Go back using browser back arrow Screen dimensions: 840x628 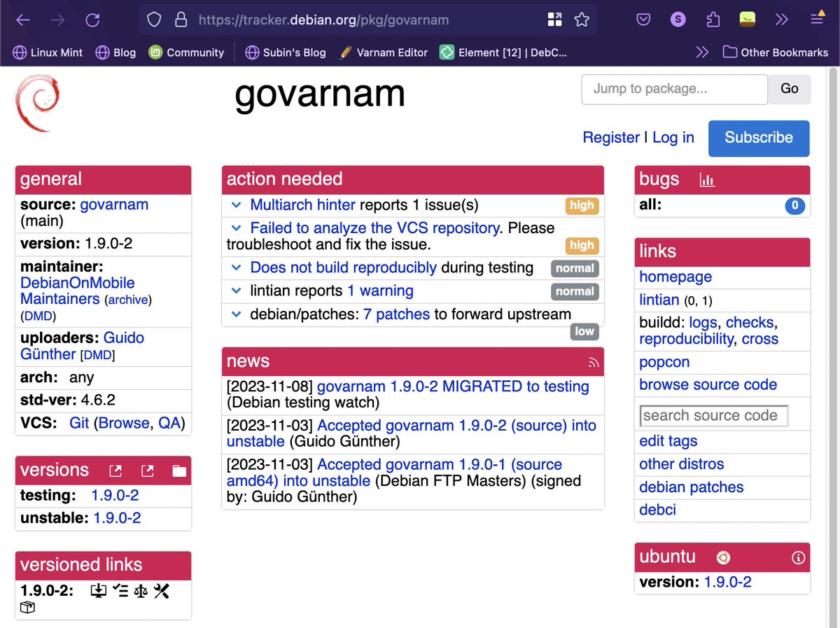[x=23, y=20]
